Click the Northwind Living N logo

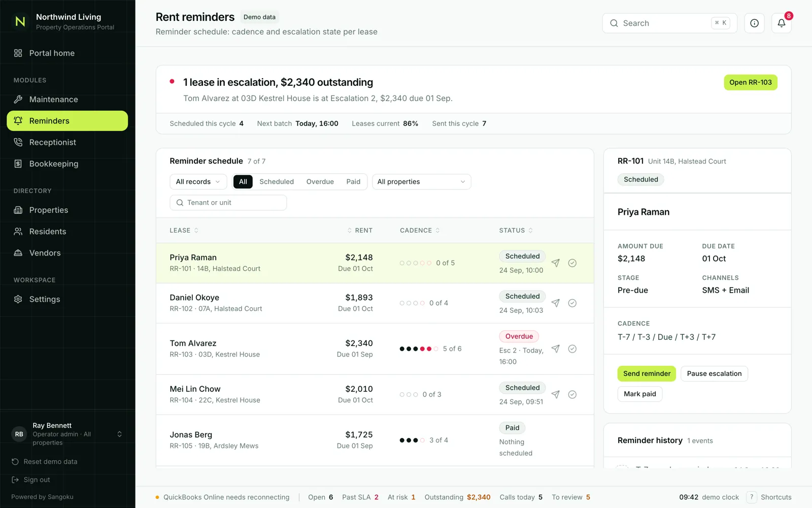coord(20,21)
